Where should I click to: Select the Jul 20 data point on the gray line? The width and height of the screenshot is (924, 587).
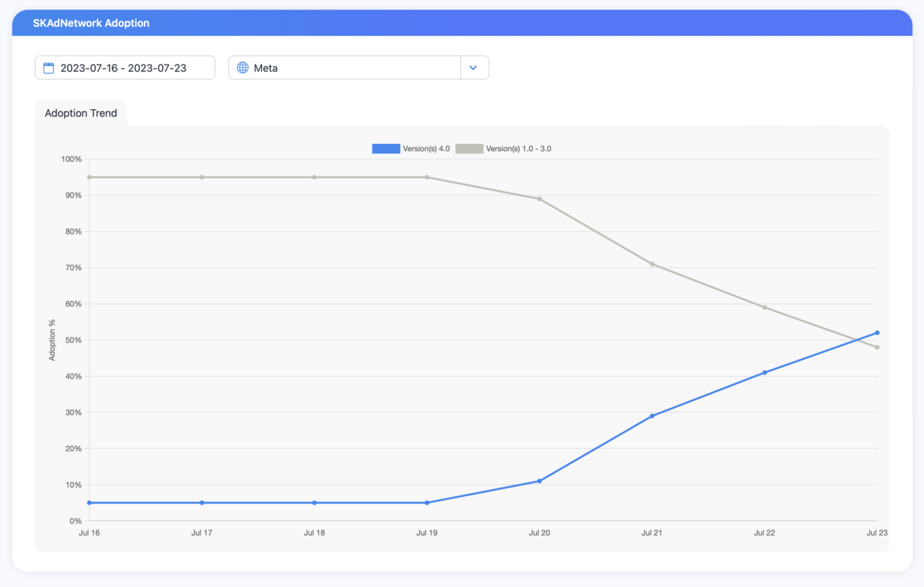click(539, 198)
